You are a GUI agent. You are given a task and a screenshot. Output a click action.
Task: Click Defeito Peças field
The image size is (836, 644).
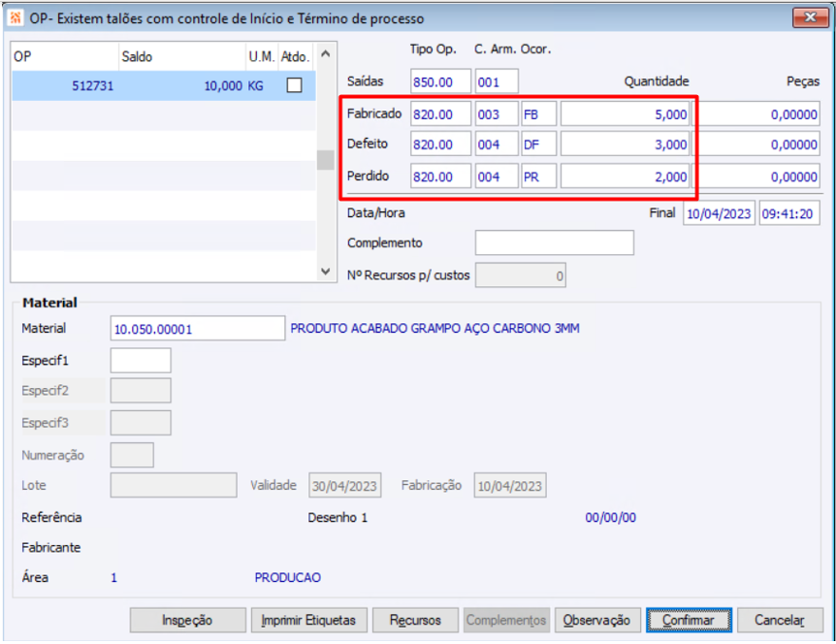pyautogui.click(x=757, y=145)
